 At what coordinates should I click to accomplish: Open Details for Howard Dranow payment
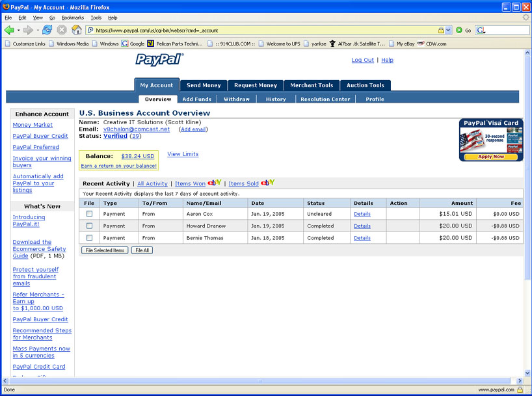[x=362, y=226]
